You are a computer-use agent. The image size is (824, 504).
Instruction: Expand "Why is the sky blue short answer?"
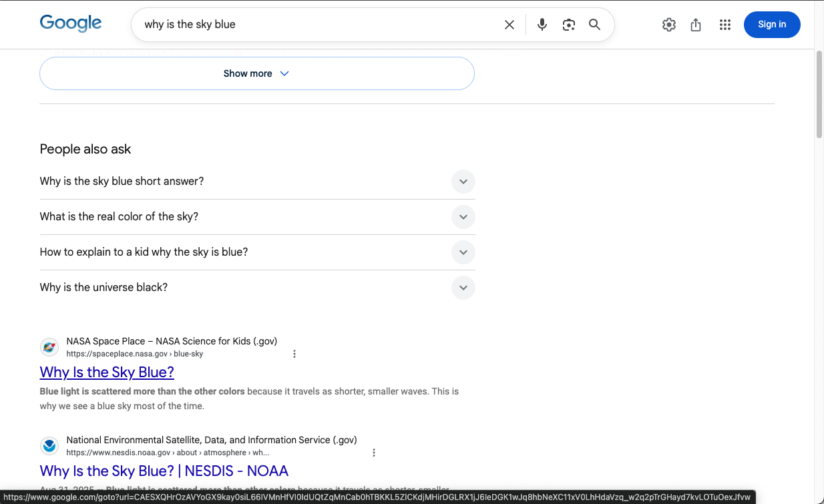[258, 182]
